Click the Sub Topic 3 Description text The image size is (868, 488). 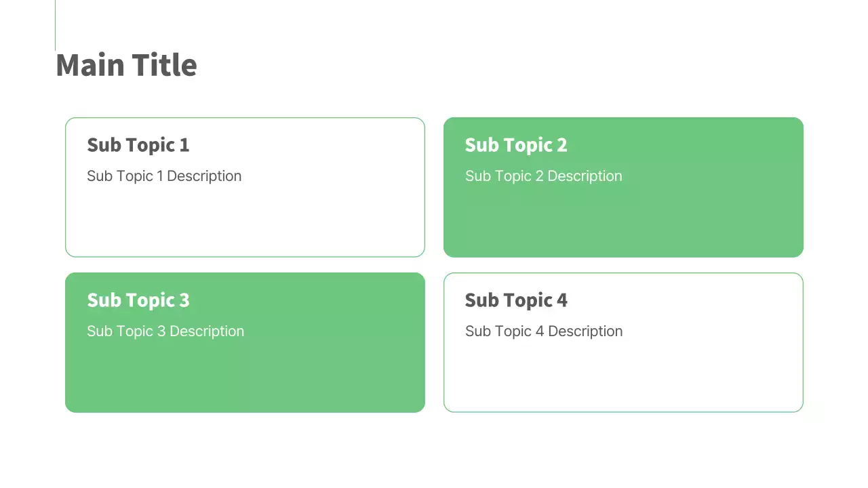point(165,331)
